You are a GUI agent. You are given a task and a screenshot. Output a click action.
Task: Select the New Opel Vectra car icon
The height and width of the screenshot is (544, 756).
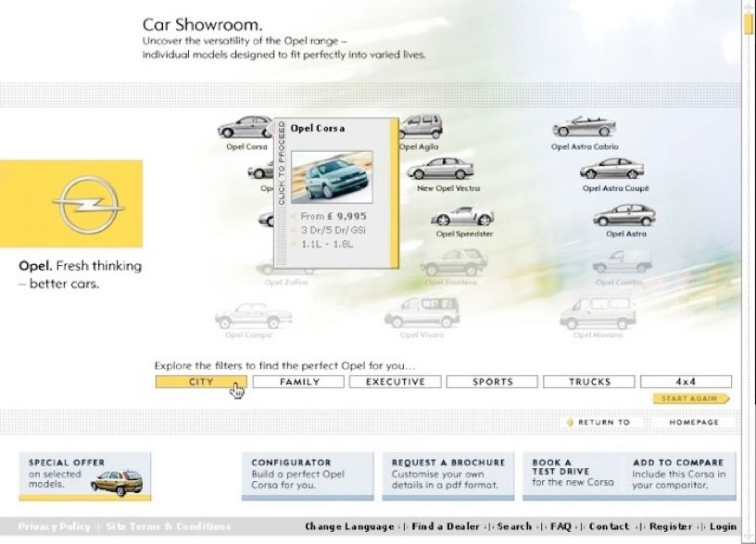click(440, 169)
